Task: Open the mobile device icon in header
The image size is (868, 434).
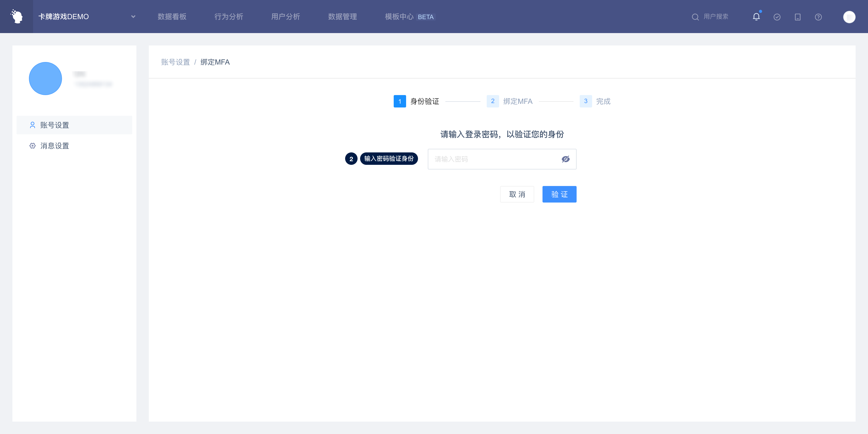Action: tap(797, 17)
